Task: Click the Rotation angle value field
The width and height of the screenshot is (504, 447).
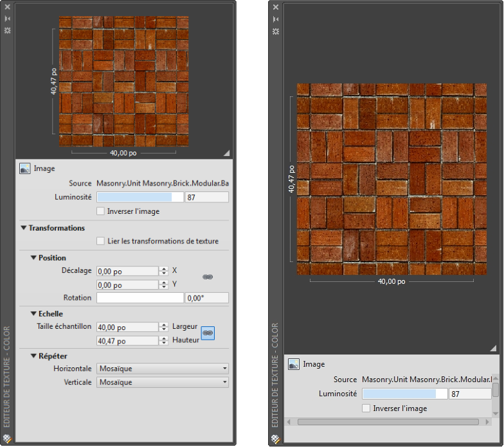Action: pos(206,298)
